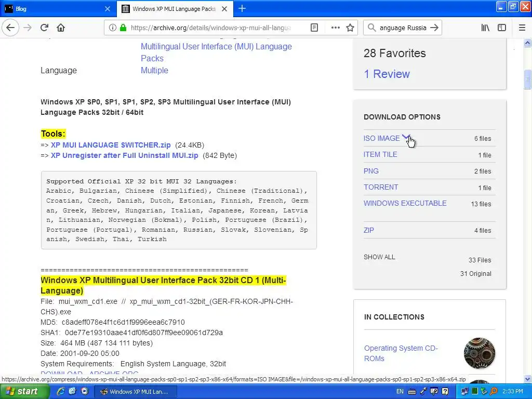
Task: Reload the current page
Action: (x=44, y=28)
